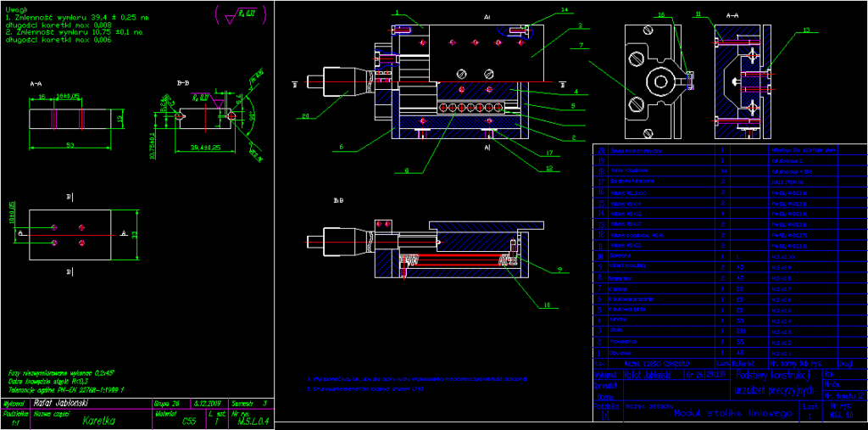Select parts list row 'Wkręt dociskowy M3x6'
This screenshot has height=430, width=868.
(638, 234)
